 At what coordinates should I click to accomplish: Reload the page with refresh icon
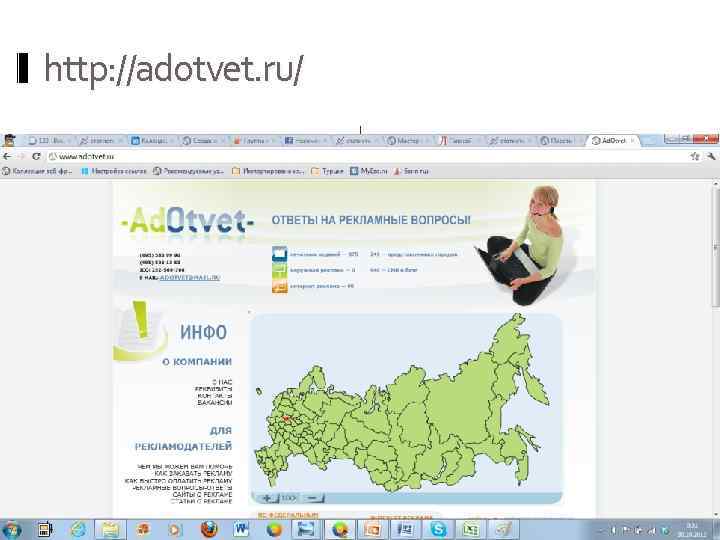[36, 156]
